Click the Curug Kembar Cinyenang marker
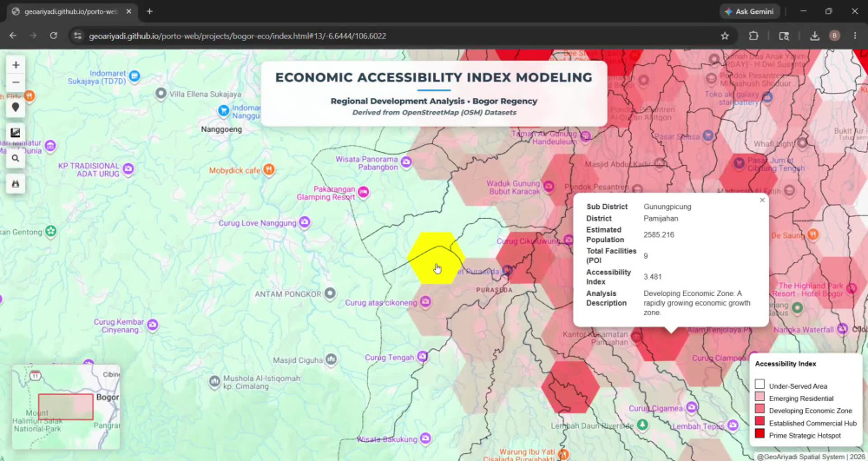 tap(152, 325)
